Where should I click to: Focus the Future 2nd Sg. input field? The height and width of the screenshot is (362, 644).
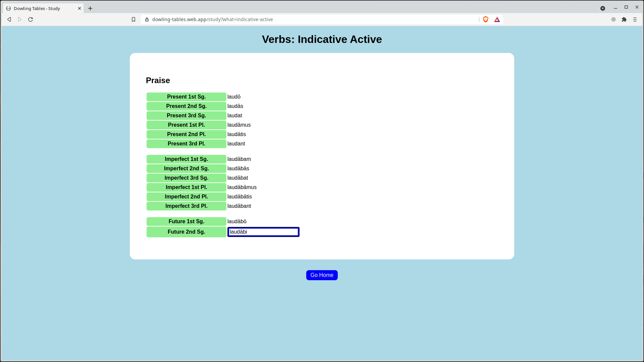pos(263,232)
